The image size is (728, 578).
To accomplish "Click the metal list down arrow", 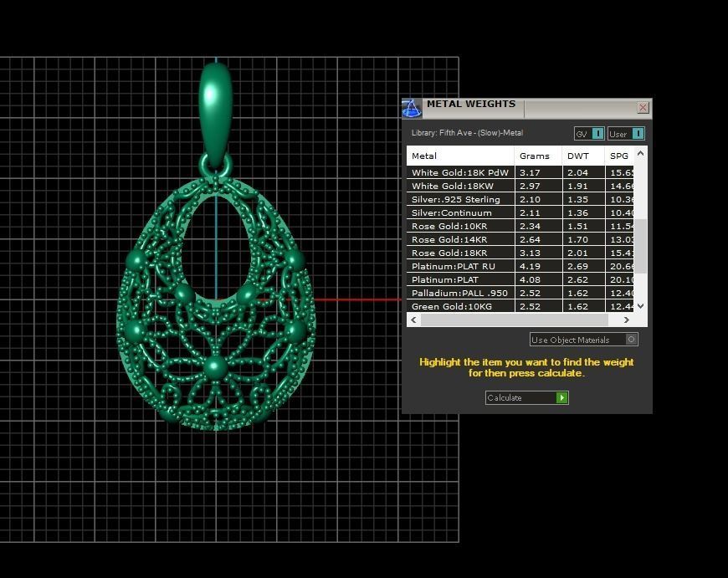I will (x=641, y=306).
